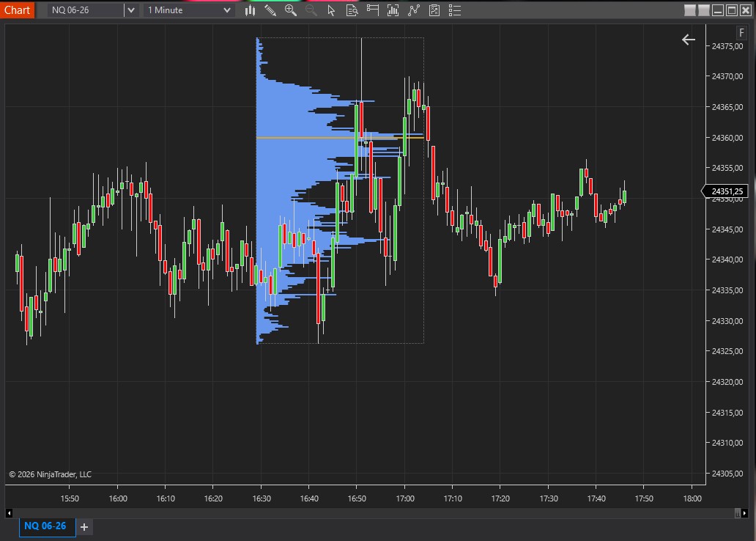Open chart Properties list icon
Screen dimensions: 756x541
tap(455, 10)
